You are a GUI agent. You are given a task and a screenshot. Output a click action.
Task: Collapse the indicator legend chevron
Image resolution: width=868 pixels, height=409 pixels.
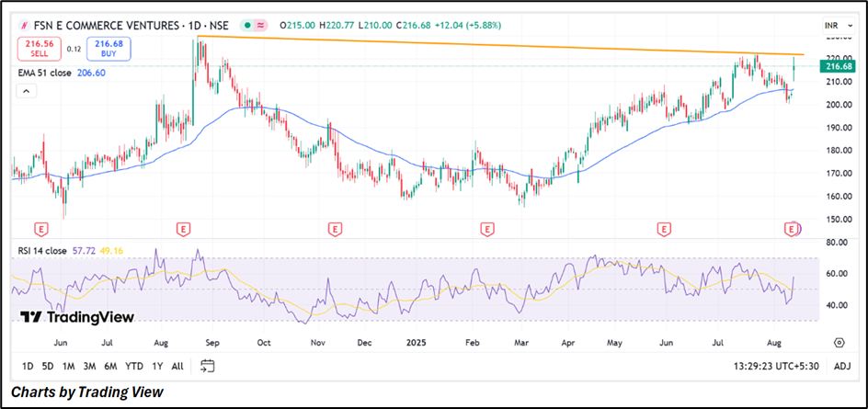(27, 91)
